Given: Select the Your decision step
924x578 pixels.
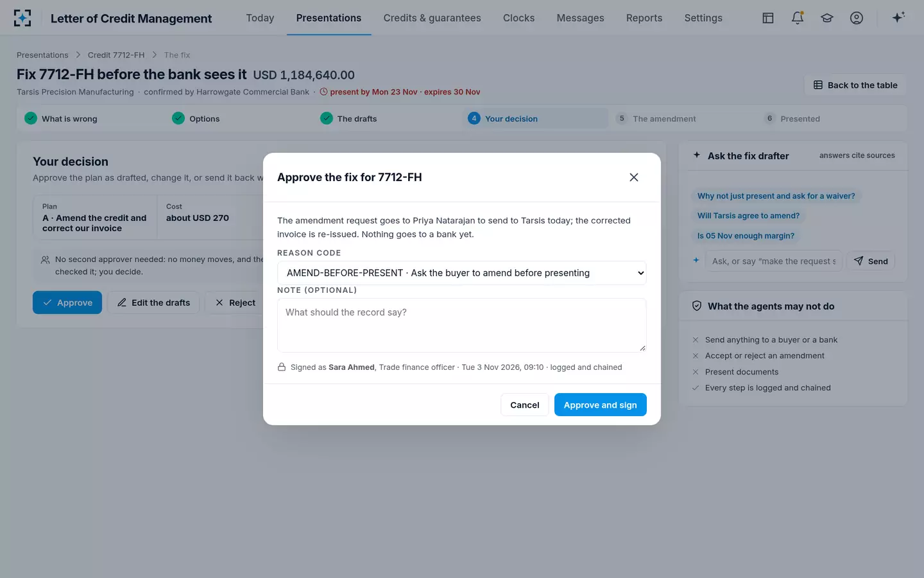Looking at the screenshot, I should (x=535, y=118).
